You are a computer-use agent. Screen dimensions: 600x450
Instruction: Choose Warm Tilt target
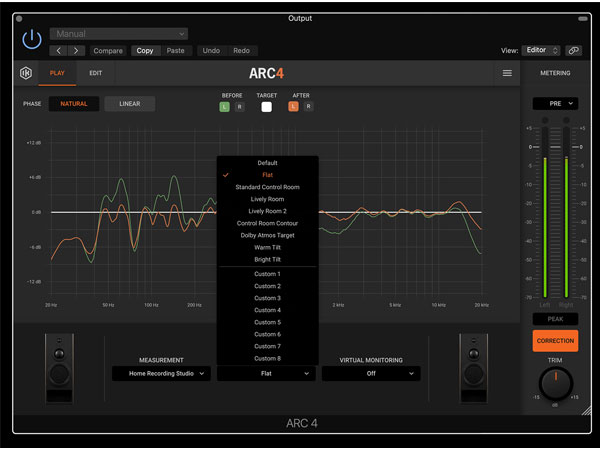click(267, 247)
